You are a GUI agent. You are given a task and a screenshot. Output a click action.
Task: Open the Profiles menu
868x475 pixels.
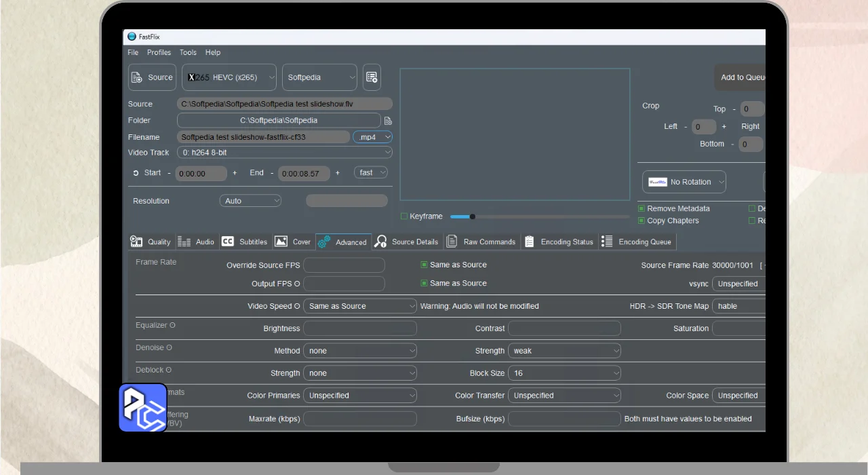[159, 52]
